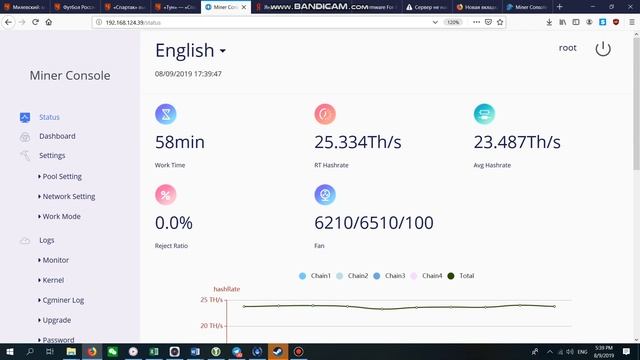Expand Work Mode submenu
The width and height of the screenshot is (640, 360).
(59, 216)
